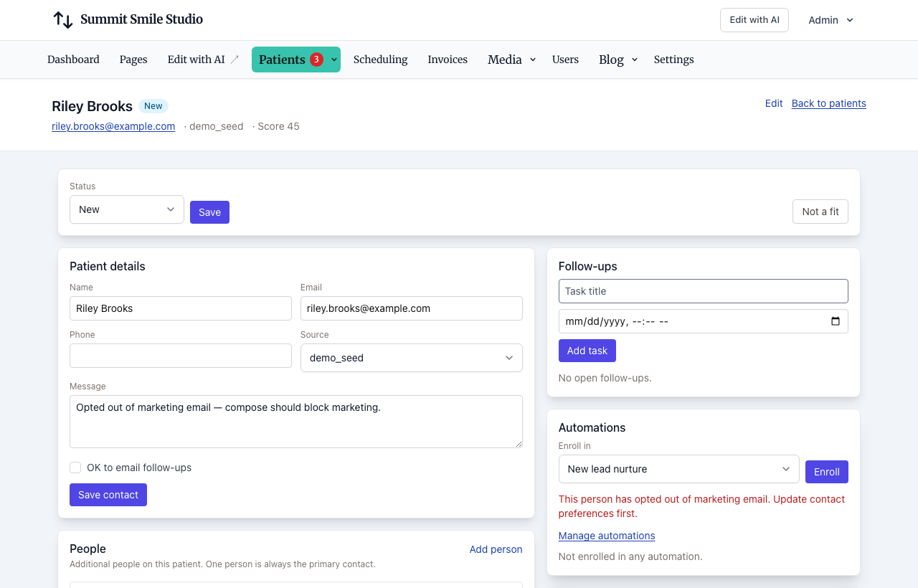The height and width of the screenshot is (588, 918).
Task: Open the Status dropdown showing New
Action: (x=127, y=209)
